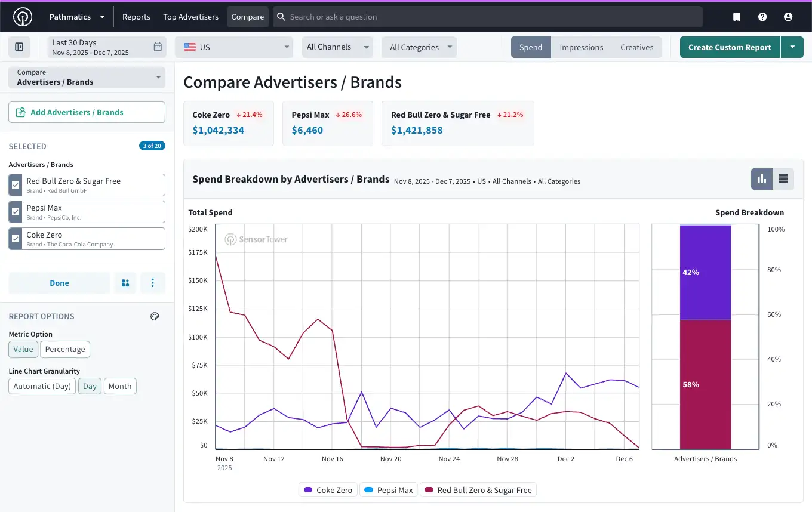Open the three-dot more options menu
812x512 pixels.
(153, 283)
